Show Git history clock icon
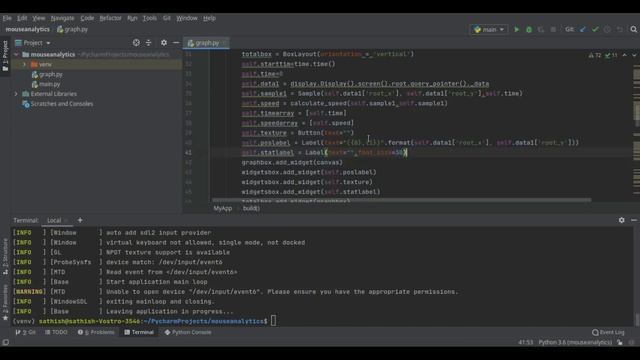Image resolution: width=640 pixels, height=360 pixels. tap(607, 29)
